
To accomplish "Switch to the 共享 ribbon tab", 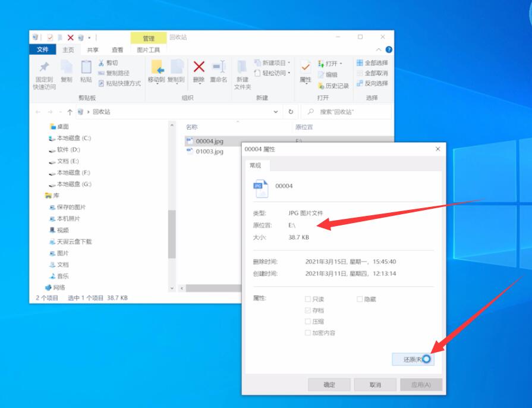I will click(93, 50).
